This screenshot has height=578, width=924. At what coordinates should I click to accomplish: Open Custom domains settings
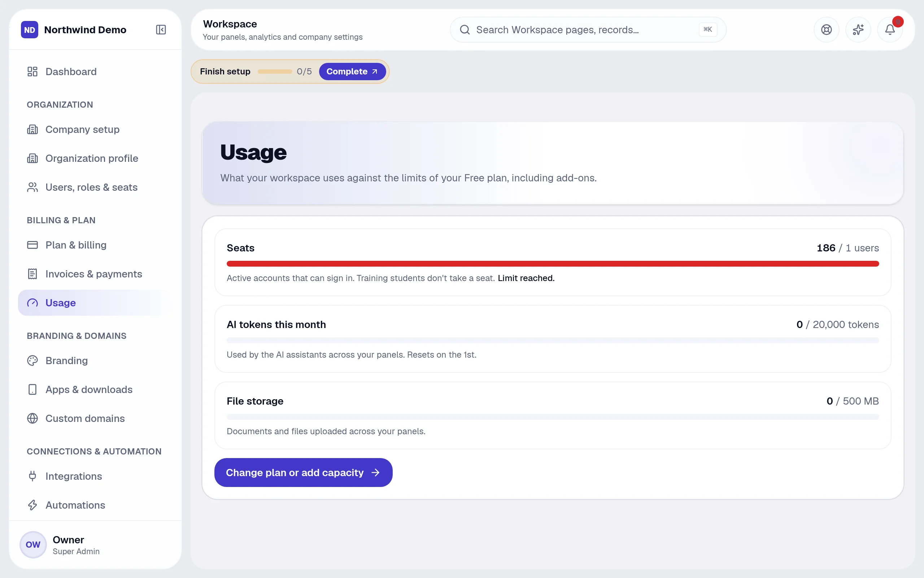coord(95,419)
